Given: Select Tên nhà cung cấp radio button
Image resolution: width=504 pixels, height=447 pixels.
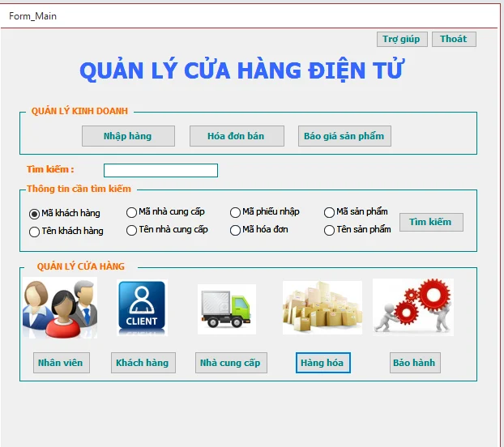Looking at the screenshot, I should (132, 230).
